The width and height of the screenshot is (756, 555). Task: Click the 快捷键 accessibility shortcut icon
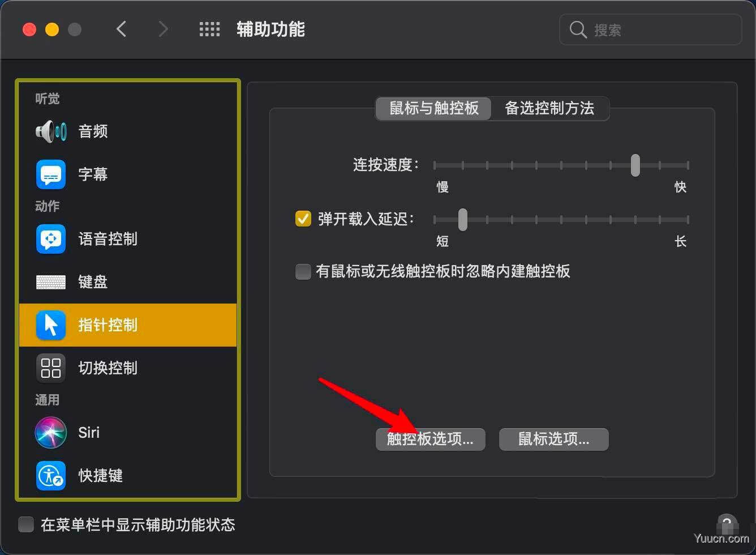click(51, 476)
